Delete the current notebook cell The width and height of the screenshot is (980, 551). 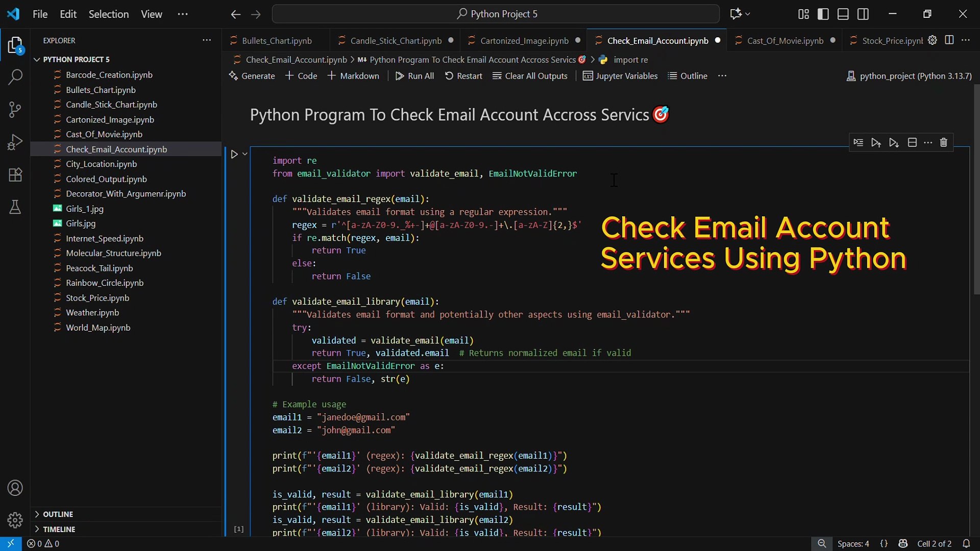pos(943,143)
